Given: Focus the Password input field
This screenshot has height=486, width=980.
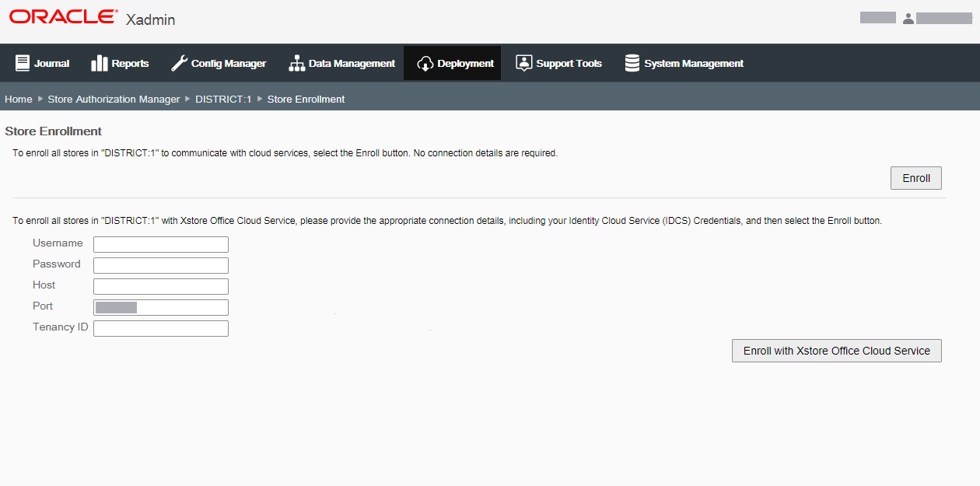Looking at the screenshot, I should coord(161,265).
